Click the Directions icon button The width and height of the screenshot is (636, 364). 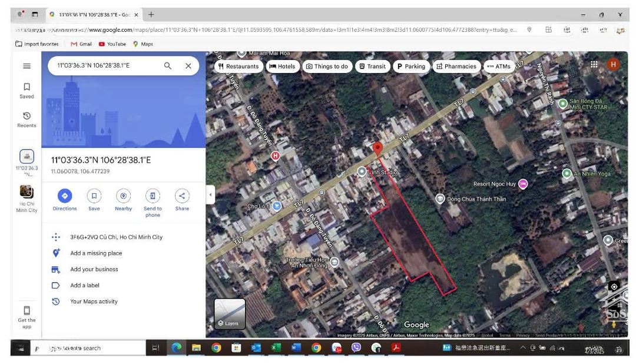point(65,196)
